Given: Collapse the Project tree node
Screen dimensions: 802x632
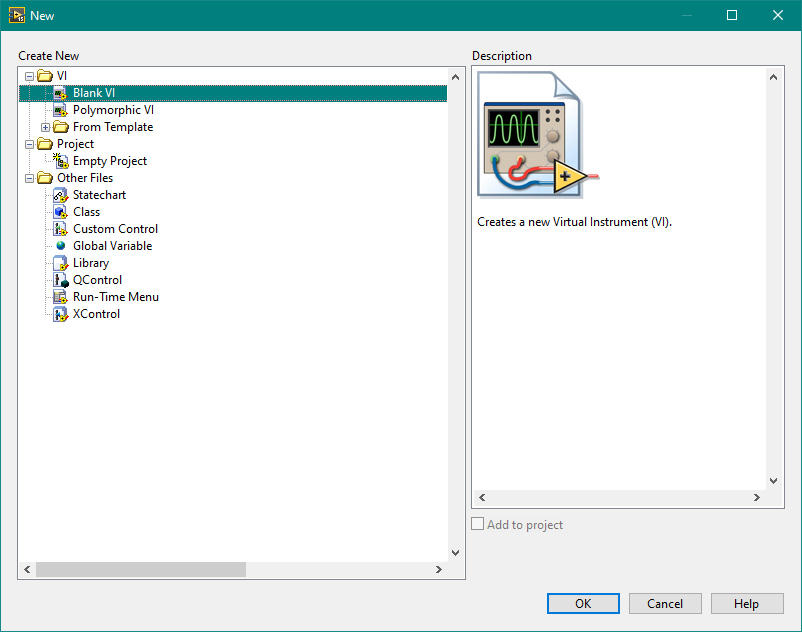Looking at the screenshot, I should [29, 144].
